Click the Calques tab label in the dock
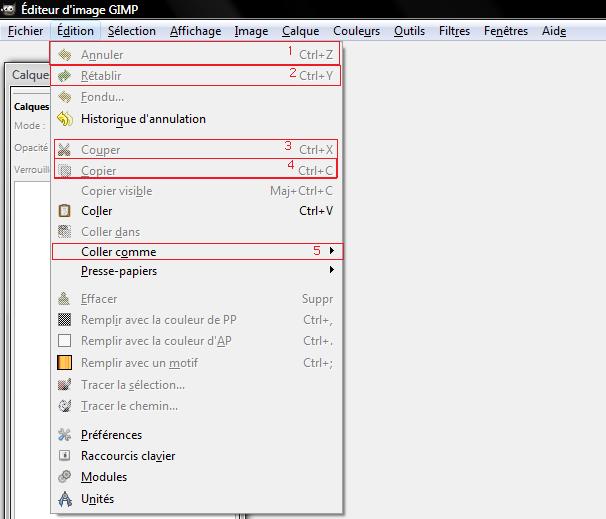The image size is (606, 519). [31, 106]
